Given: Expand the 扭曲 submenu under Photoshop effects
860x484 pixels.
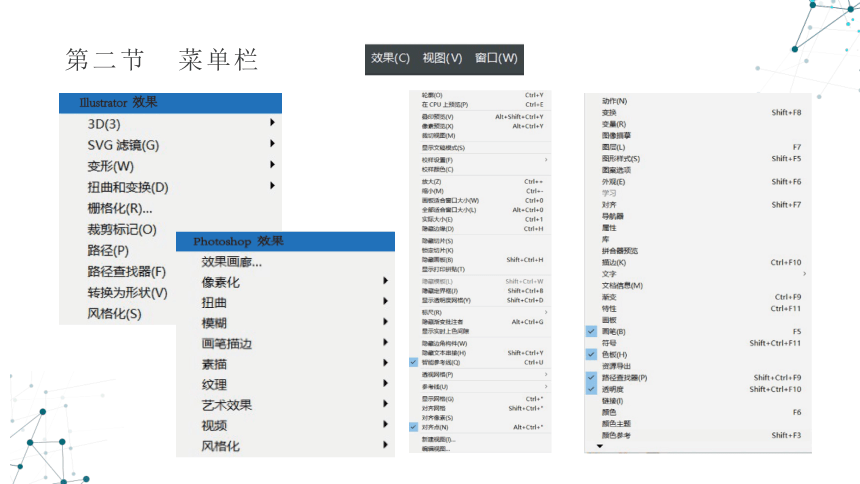Looking at the screenshot, I should click(285, 302).
